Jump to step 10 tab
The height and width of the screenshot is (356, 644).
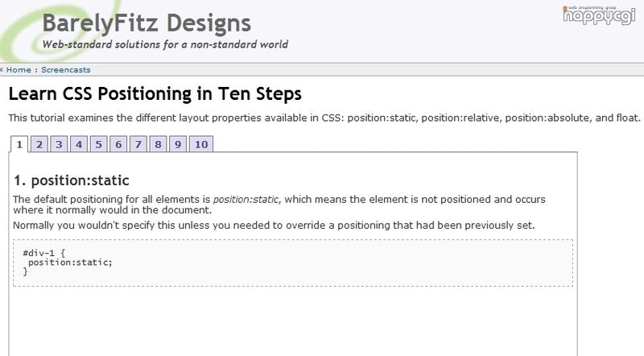tap(201, 144)
